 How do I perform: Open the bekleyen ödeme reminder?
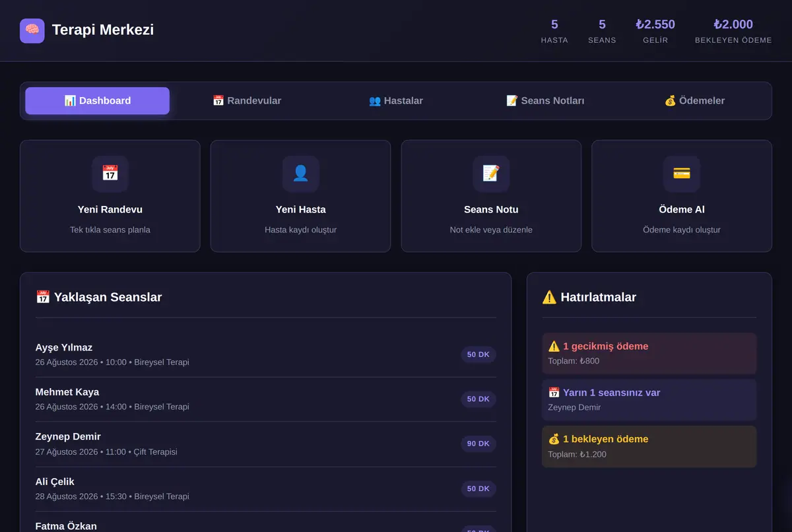pos(649,447)
